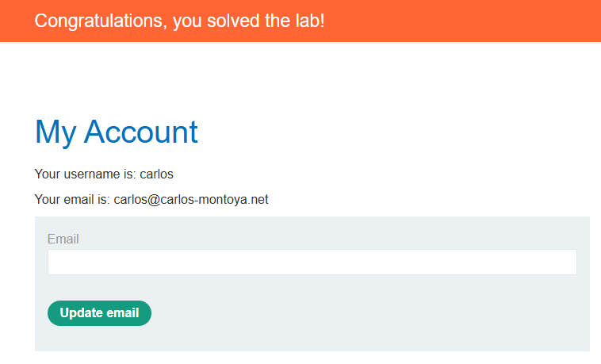Click the carlos@carlos-montoya.net email address
The height and width of the screenshot is (364, 601).
click(x=191, y=200)
